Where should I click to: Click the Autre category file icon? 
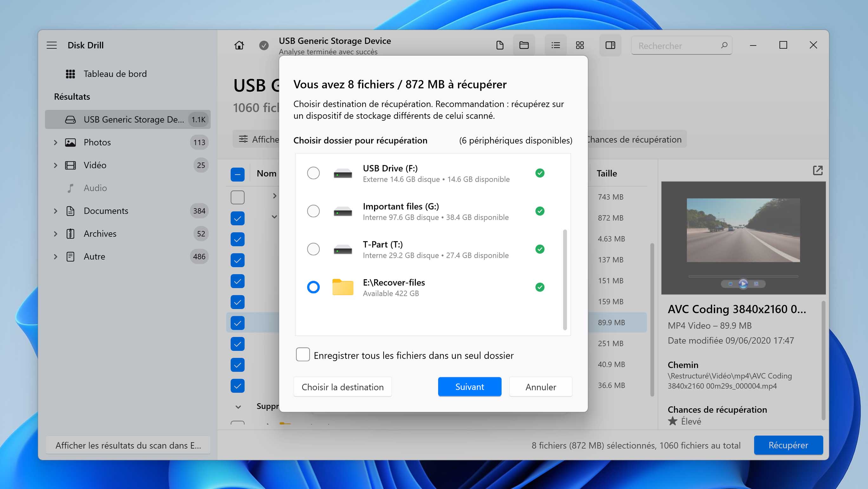pos(70,257)
